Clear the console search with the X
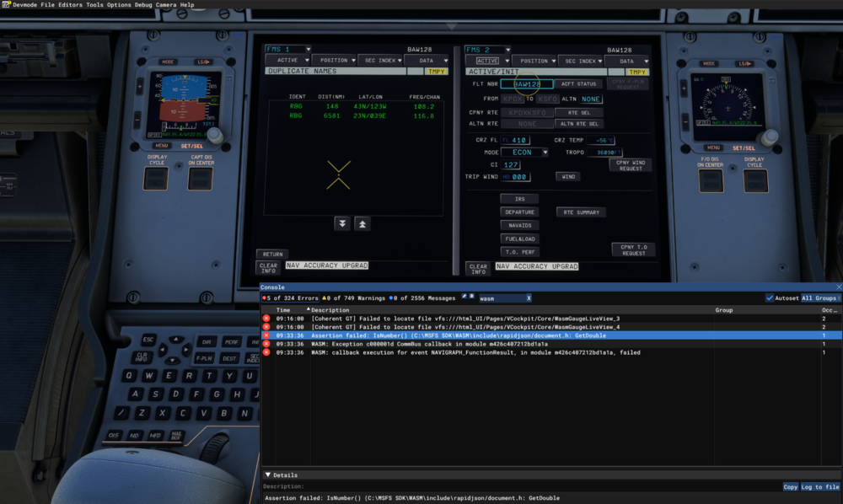843x504 pixels. coord(529,298)
